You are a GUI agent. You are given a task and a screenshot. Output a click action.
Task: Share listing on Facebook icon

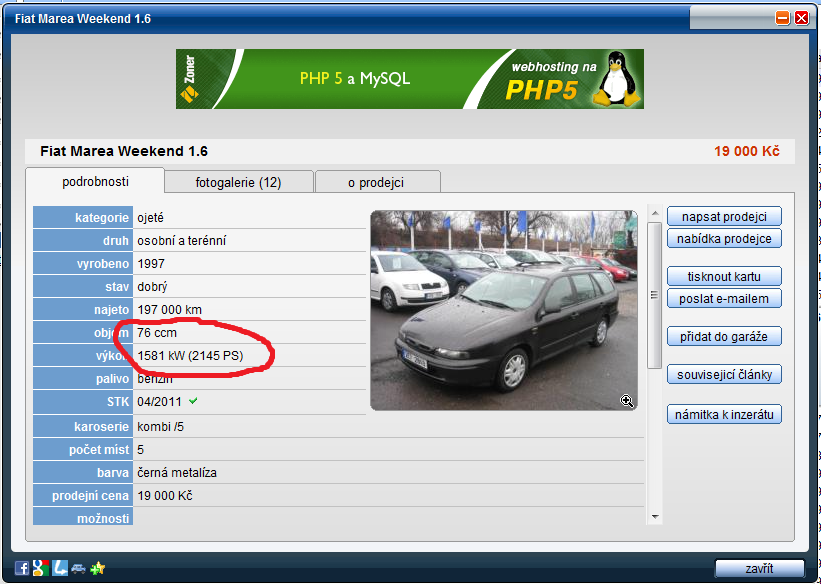pos(21,569)
